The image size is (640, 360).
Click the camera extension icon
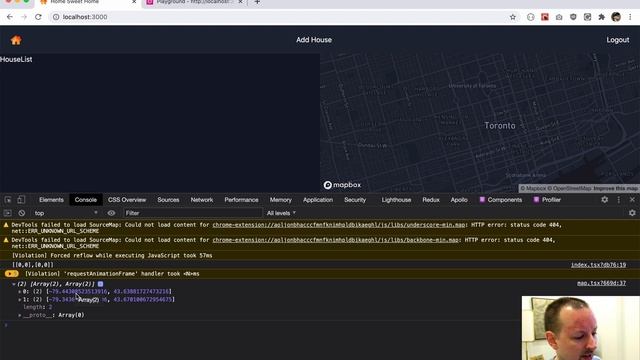click(x=559, y=17)
